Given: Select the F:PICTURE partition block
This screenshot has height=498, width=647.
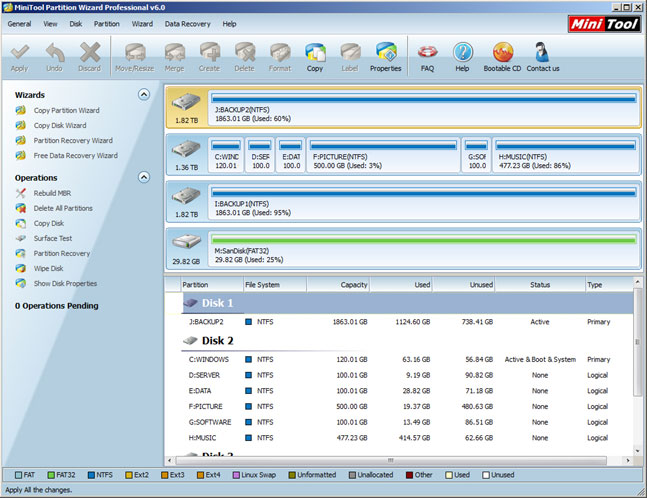Looking at the screenshot, I should point(383,155).
